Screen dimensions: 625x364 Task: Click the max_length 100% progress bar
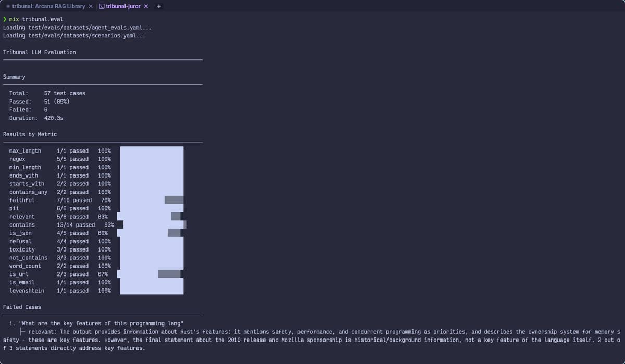[152, 151]
